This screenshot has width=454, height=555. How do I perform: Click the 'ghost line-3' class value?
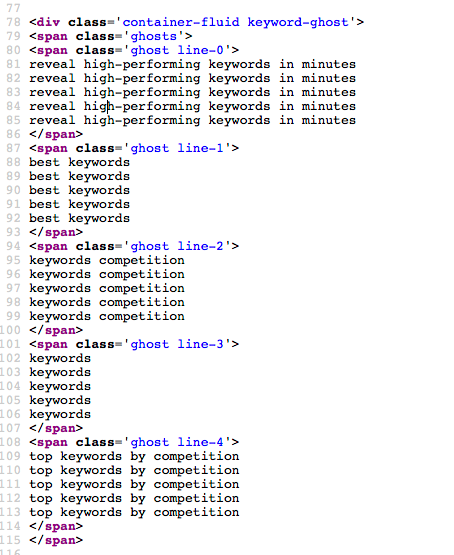click(177, 344)
